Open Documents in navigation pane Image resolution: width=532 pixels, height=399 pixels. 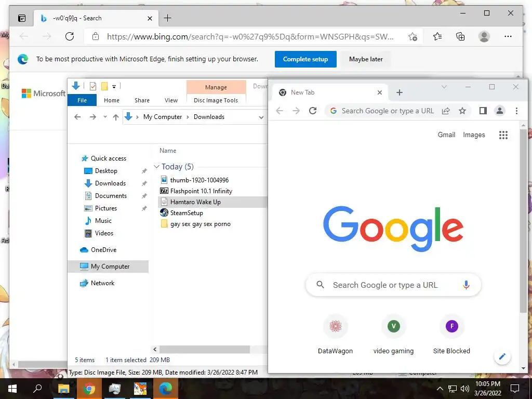tap(111, 196)
